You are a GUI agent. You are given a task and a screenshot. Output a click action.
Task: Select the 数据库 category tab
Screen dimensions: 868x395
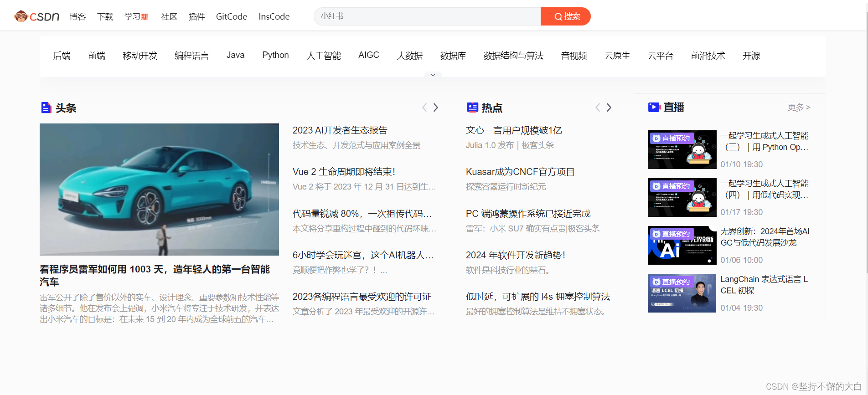[453, 56]
